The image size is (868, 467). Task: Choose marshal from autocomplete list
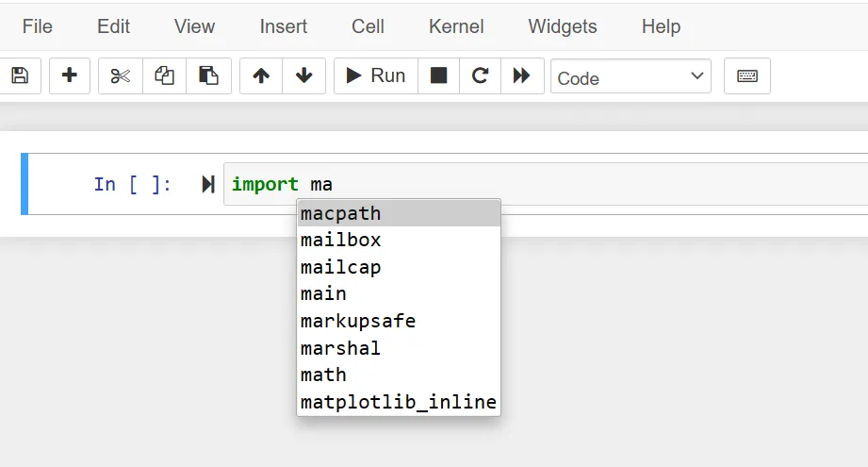pyautogui.click(x=399, y=348)
